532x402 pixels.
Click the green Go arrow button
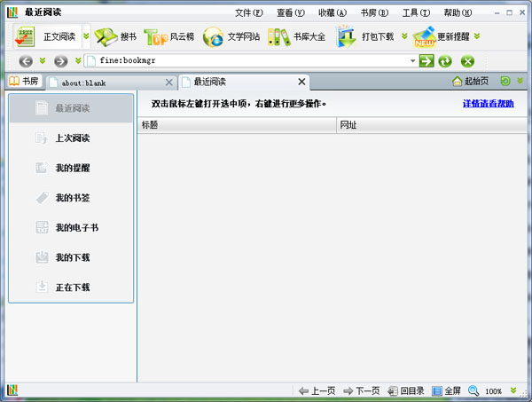[x=426, y=61]
